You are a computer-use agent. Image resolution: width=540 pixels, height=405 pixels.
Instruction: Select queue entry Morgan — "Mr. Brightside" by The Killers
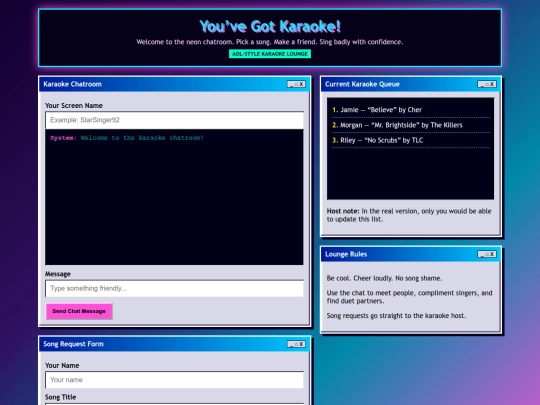(411, 125)
